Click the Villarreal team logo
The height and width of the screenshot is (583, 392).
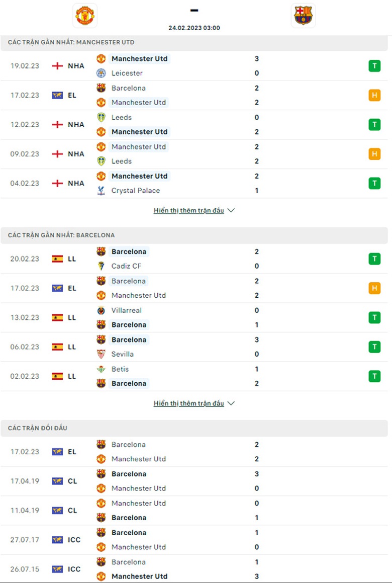pos(101,310)
